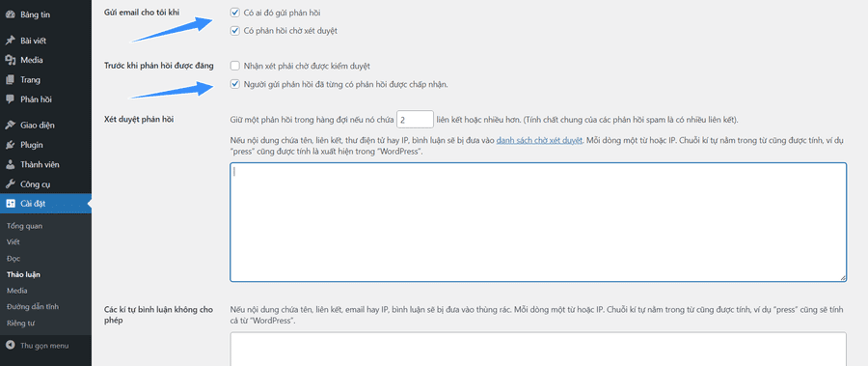Uncheck 'Có ai đó gửi phản hồi'

coord(234,13)
